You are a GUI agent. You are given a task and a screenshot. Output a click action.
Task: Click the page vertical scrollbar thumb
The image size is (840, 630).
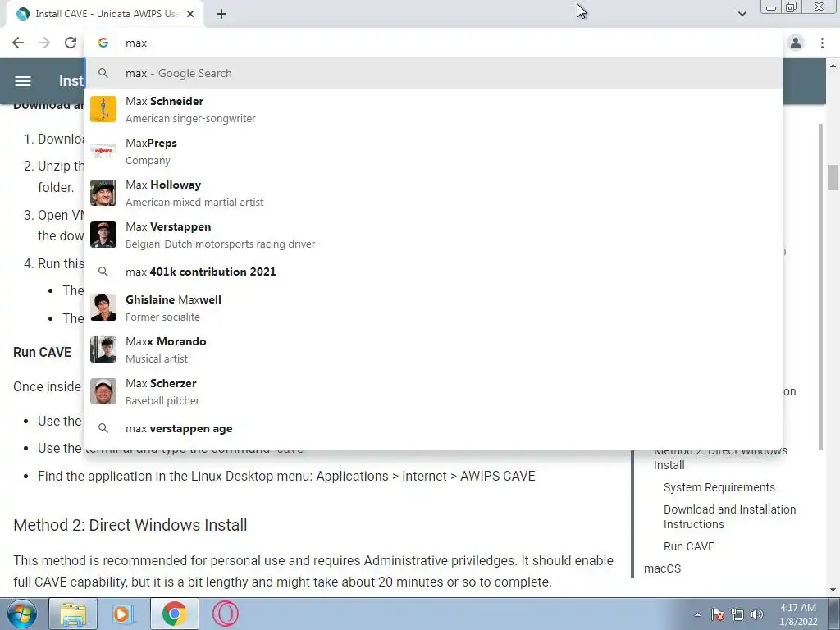click(x=833, y=177)
